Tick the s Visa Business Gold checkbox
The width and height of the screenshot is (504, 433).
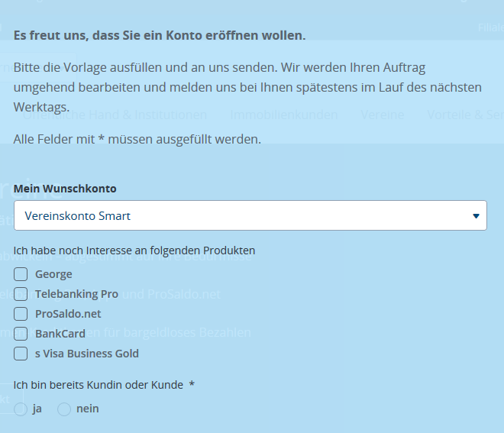click(x=21, y=354)
